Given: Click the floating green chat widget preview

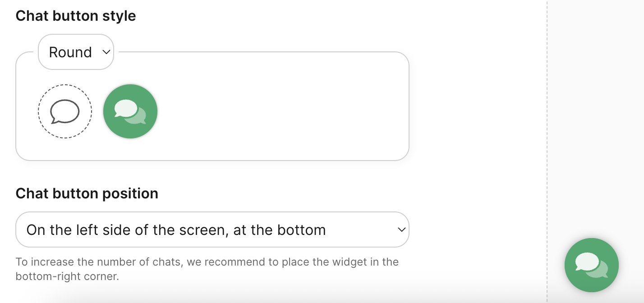Looking at the screenshot, I should (591, 265).
